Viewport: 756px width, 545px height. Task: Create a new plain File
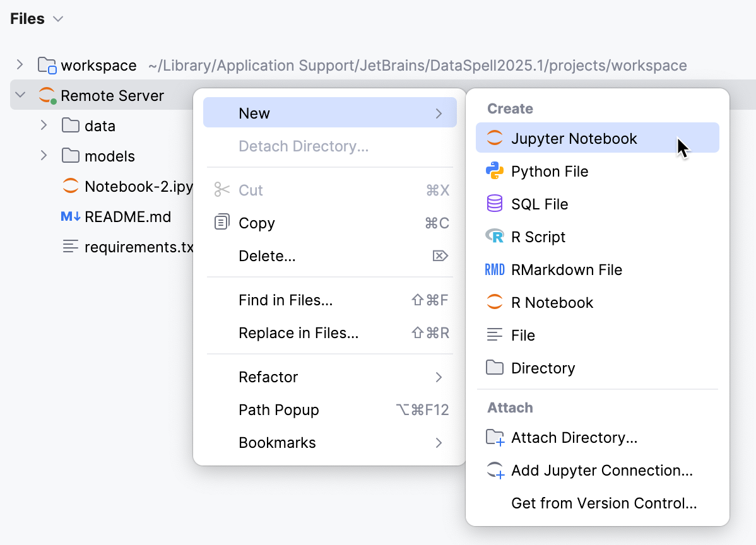click(x=598, y=335)
